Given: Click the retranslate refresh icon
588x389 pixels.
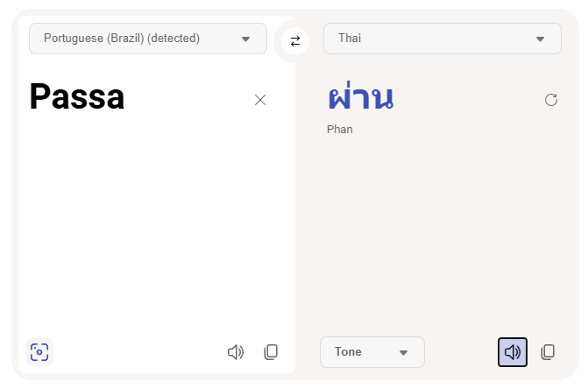Looking at the screenshot, I should point(551,100).
